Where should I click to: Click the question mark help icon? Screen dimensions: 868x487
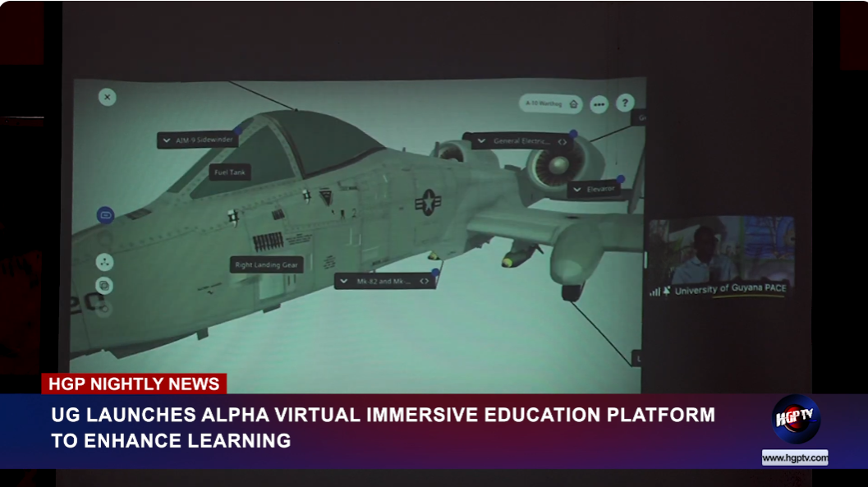[x=626, y=103]
